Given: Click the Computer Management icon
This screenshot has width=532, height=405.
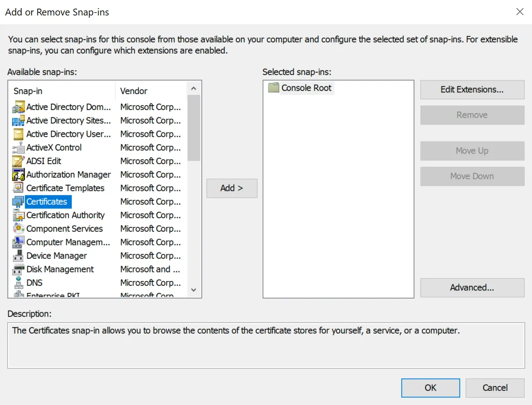Looking at the screenshot, I should 18,242.
